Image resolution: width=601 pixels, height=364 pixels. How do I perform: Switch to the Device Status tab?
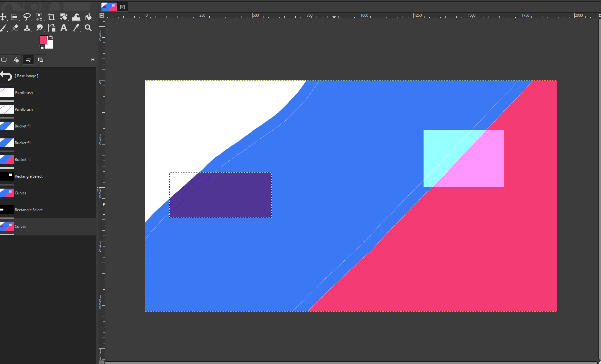click(16, 60)
